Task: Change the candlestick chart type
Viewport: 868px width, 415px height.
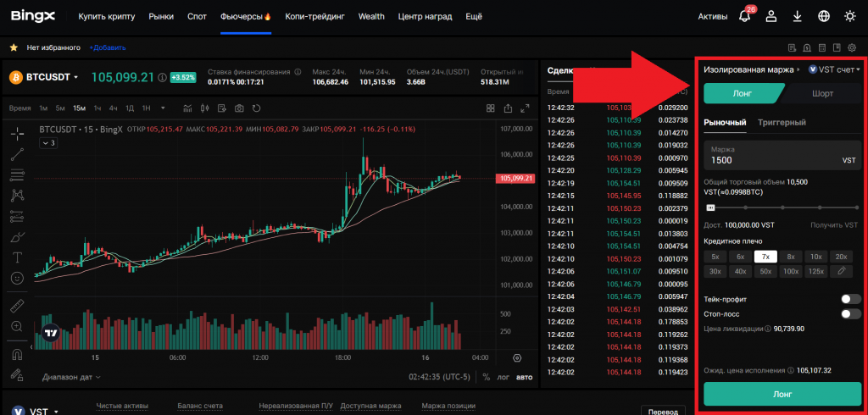Action: tap(205, 108)
